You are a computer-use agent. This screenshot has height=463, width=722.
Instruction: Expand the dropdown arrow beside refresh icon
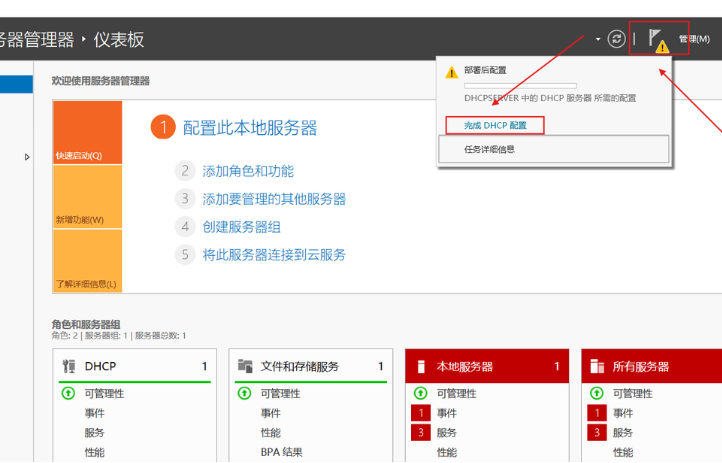pyautogui.click(x=598, y=39)
